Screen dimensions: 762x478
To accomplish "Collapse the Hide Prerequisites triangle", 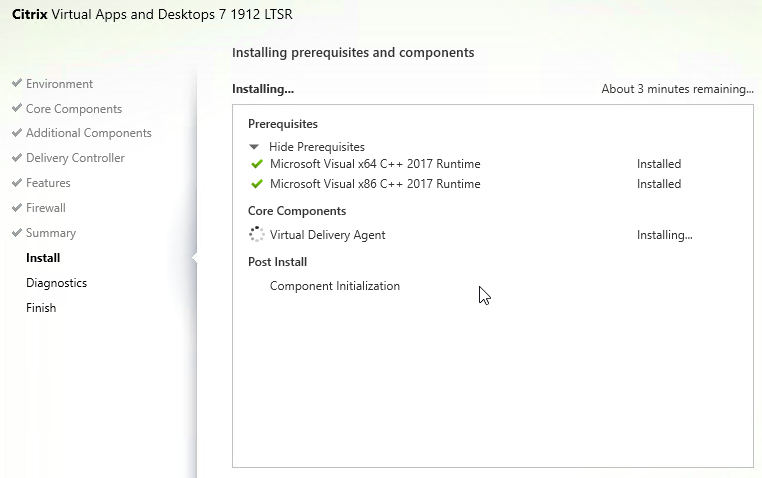I will [255, 146].
